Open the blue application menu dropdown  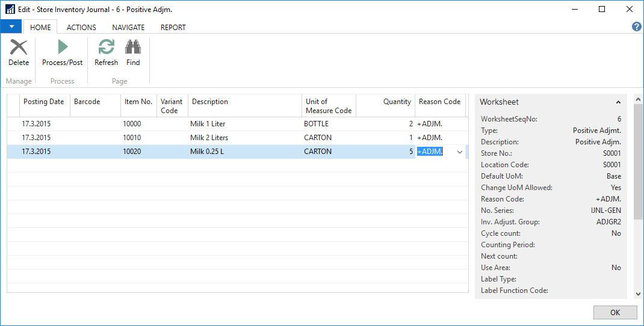pyautogui.click(x=11, y=27)
